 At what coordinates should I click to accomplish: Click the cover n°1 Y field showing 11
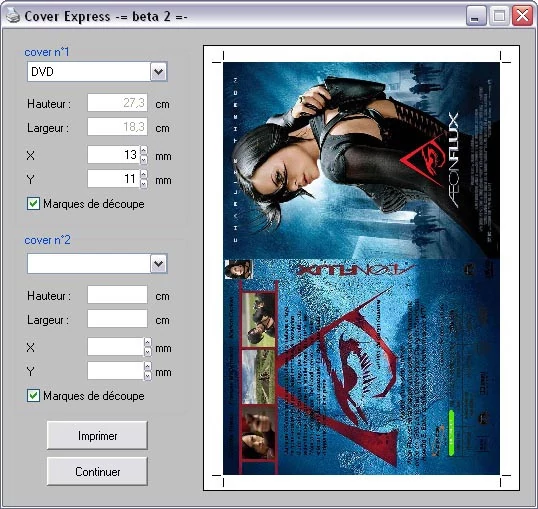(x=114, y=179)
